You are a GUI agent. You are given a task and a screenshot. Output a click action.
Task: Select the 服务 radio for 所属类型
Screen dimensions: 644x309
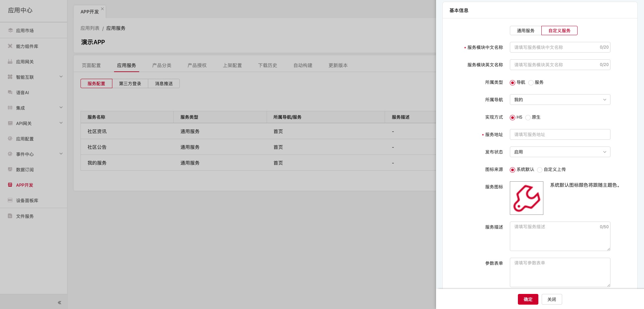coord(531,83)
